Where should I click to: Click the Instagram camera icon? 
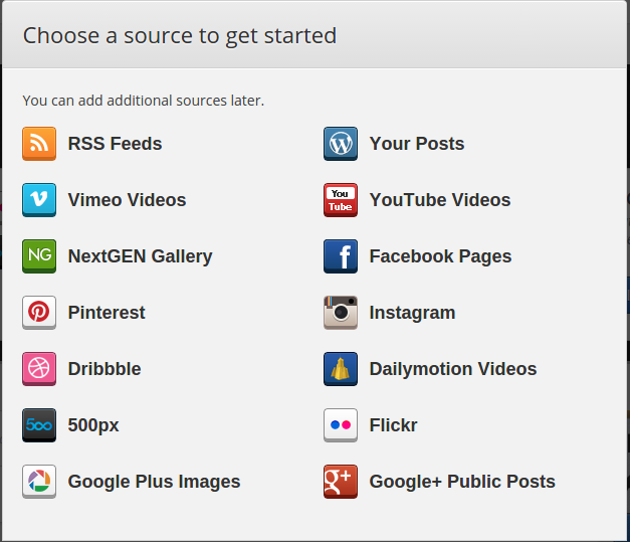click(x=340, y=313)
